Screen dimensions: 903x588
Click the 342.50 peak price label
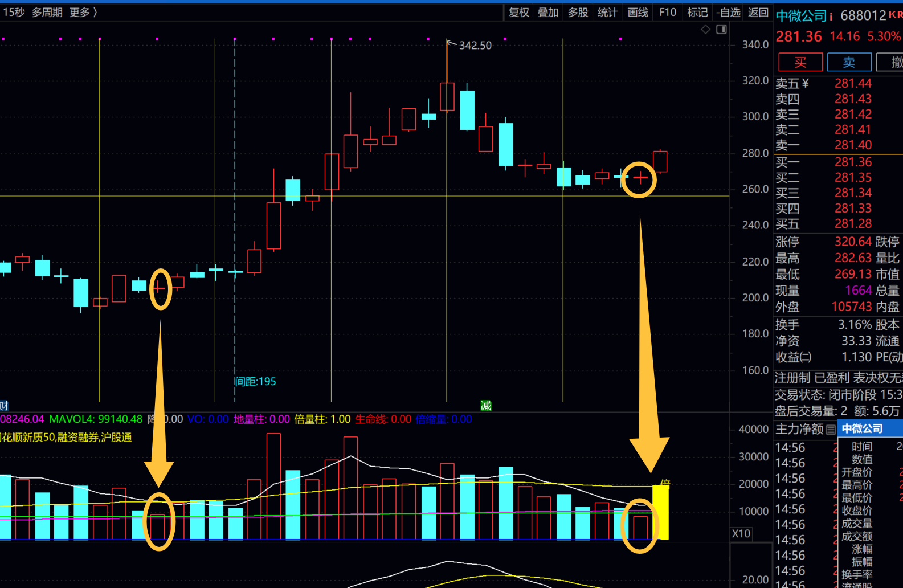(475, 46)
